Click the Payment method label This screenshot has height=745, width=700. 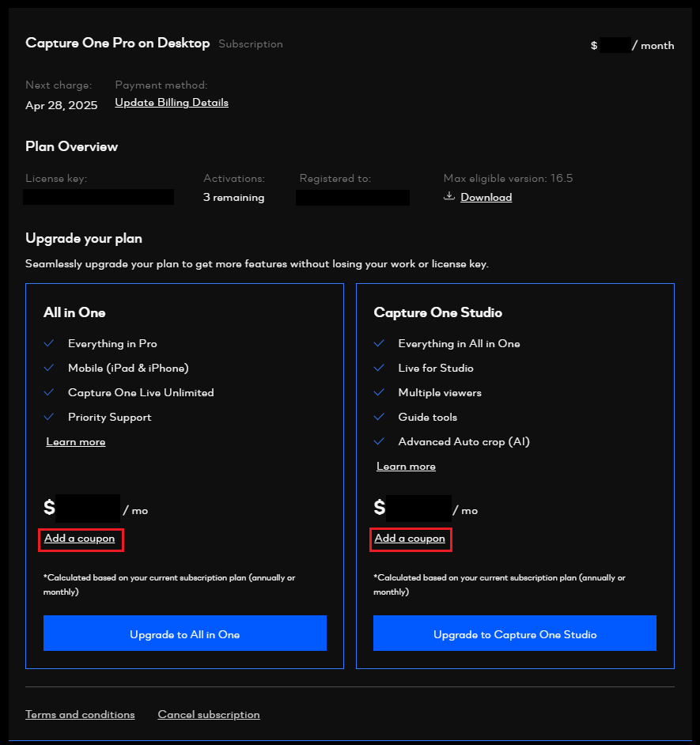[161, 85]
